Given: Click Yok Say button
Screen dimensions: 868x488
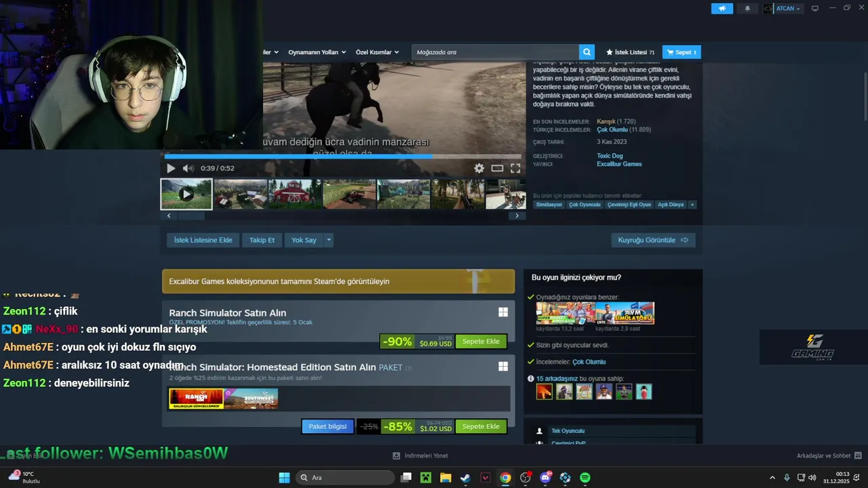Looking at the screenshot, I should [x=304, y=240].
